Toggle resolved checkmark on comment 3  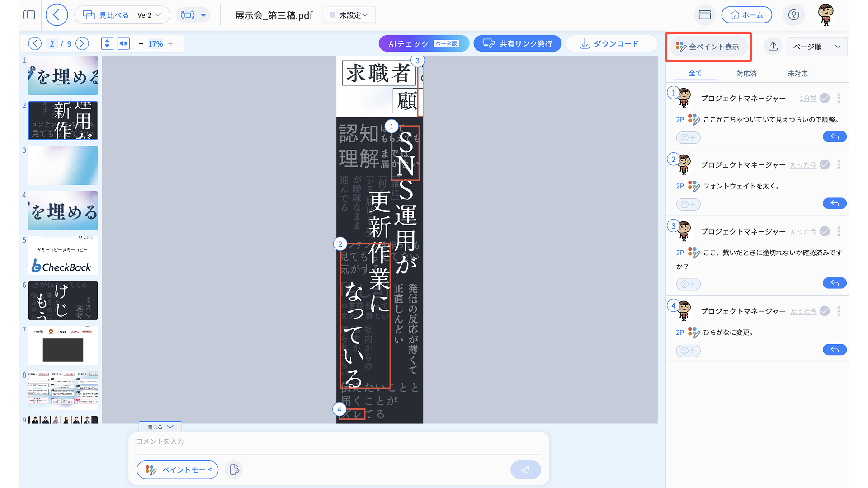point(825,231)
